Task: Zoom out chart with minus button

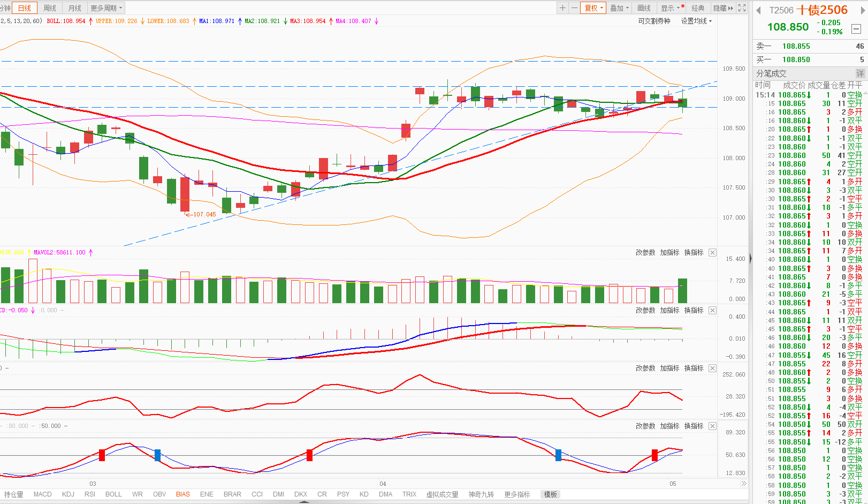Action: [x=574, y=8]
